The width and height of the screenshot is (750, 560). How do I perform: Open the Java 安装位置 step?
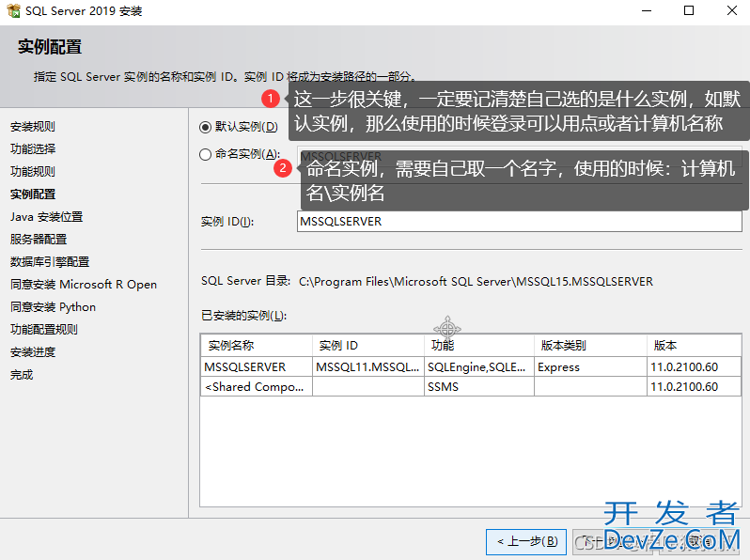tap(46, 217)
